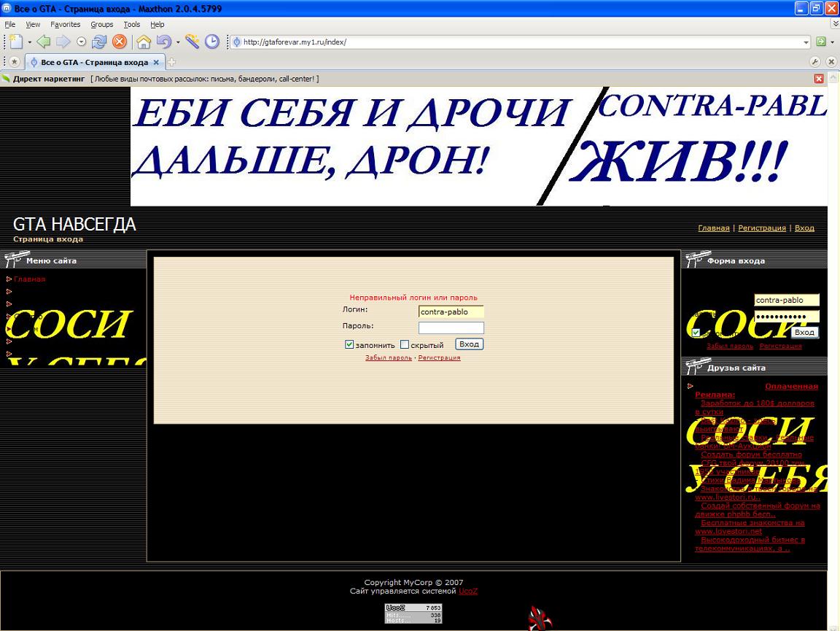
Task: Follow the 'Забыл пароль' link in center form
Action: (388, 357)
